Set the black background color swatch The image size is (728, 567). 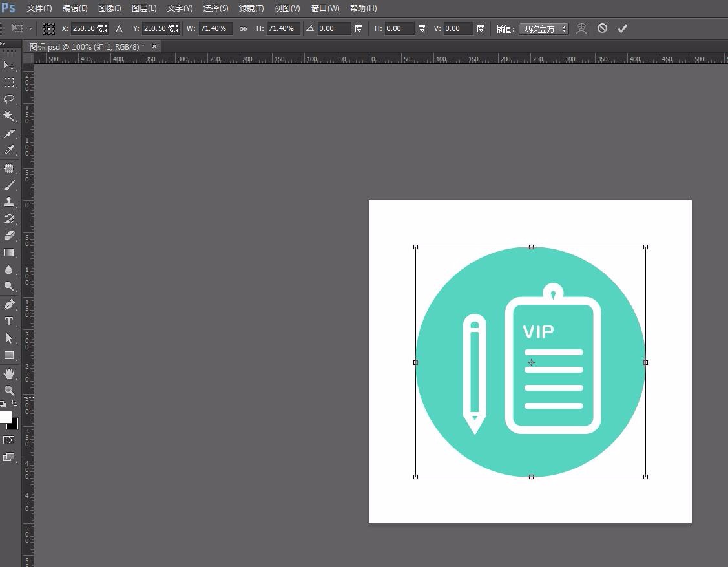pos(14,424)
